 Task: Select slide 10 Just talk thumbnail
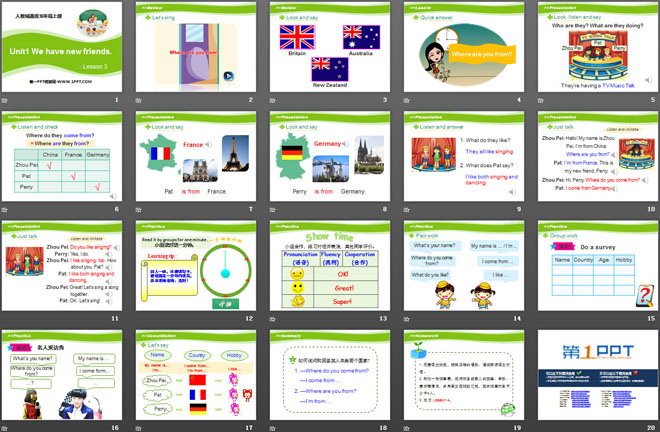(598, 156)
